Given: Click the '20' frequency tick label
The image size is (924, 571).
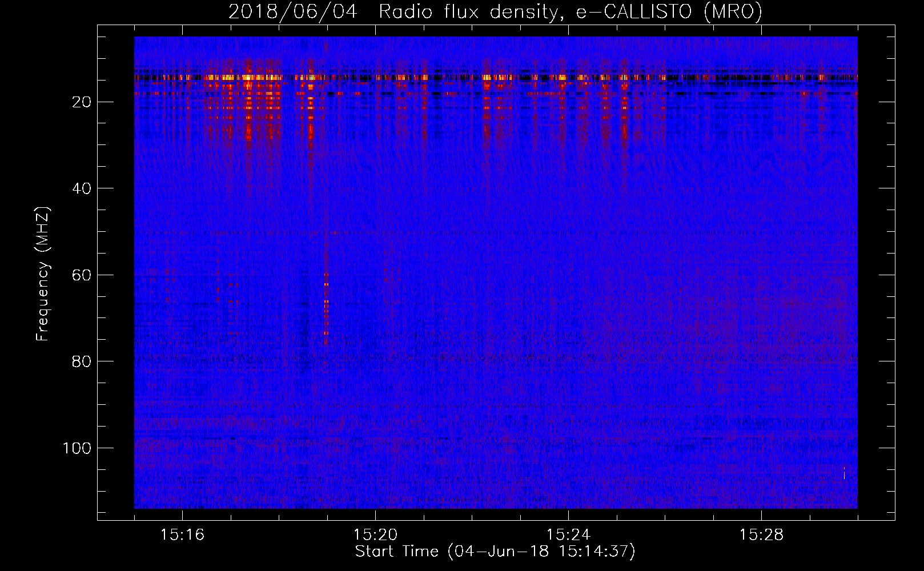Looking at the screenshot, I should tap(82, 102).
